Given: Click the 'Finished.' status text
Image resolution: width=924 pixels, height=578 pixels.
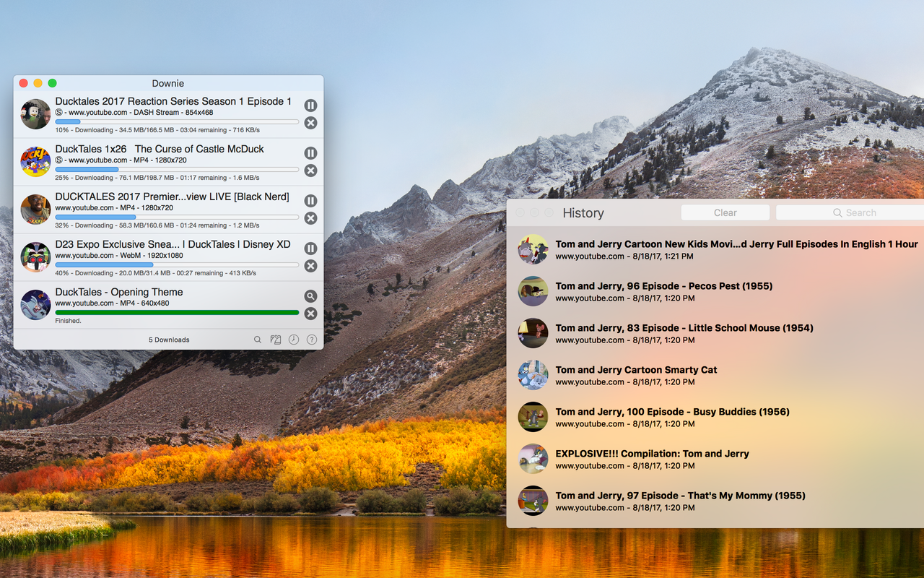Looking at the screenshot, I should (69, 321).
